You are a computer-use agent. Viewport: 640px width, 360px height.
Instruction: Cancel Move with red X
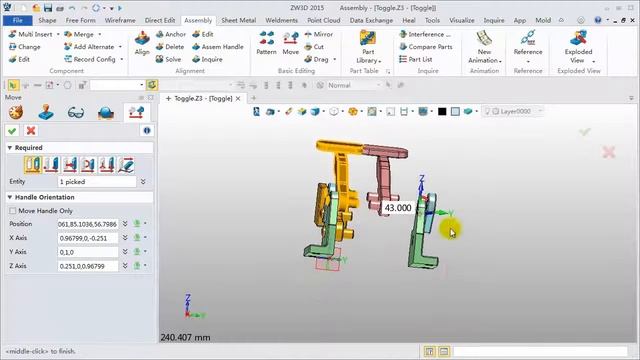pyautogui.click(x=31, y=131)
